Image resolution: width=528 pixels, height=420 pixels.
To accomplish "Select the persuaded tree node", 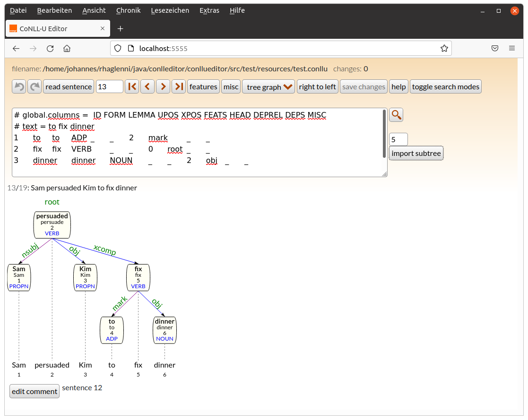I will (x=52, y=224).
